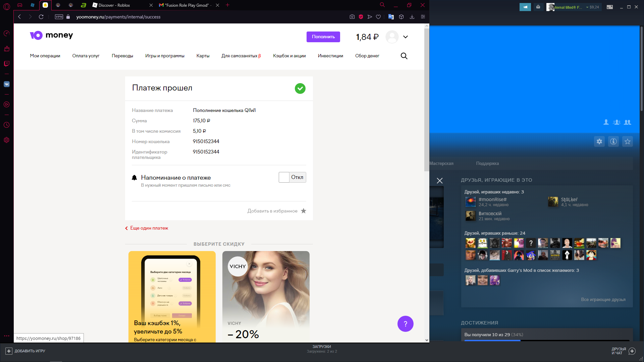Open the YooMoney profile avatar

coord(392,37)
